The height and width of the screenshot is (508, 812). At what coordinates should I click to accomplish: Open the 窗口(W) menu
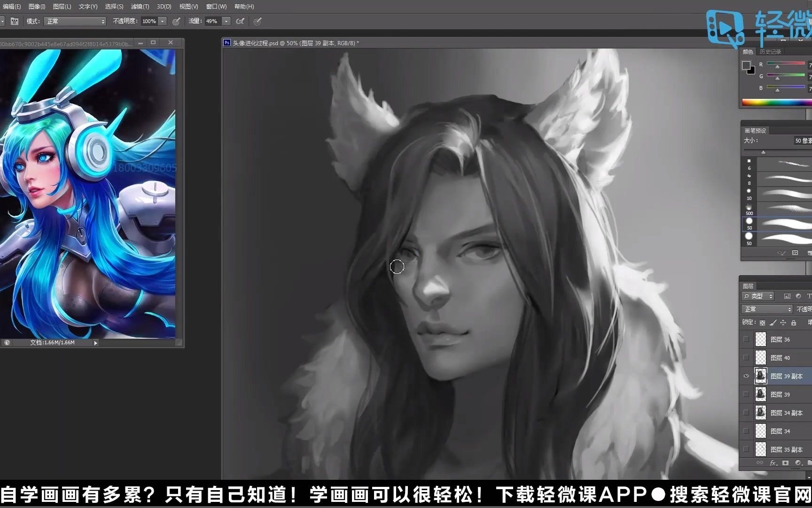tap(216, 7)
